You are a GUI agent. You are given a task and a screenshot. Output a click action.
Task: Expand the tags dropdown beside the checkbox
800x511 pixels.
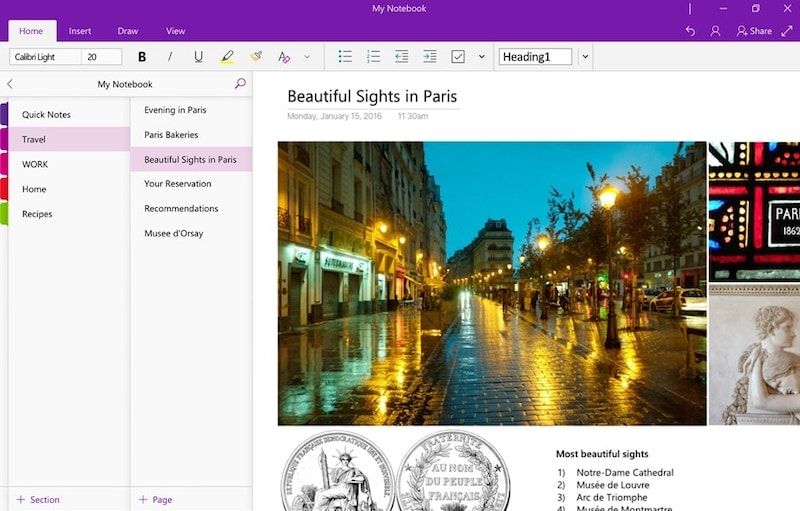[x=481, y=57]
